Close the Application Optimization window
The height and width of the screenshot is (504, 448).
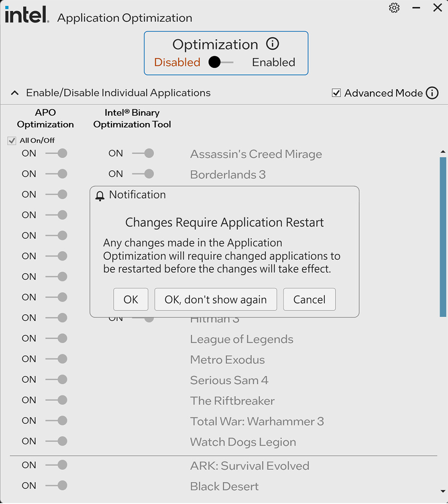[x=437, y=8]
